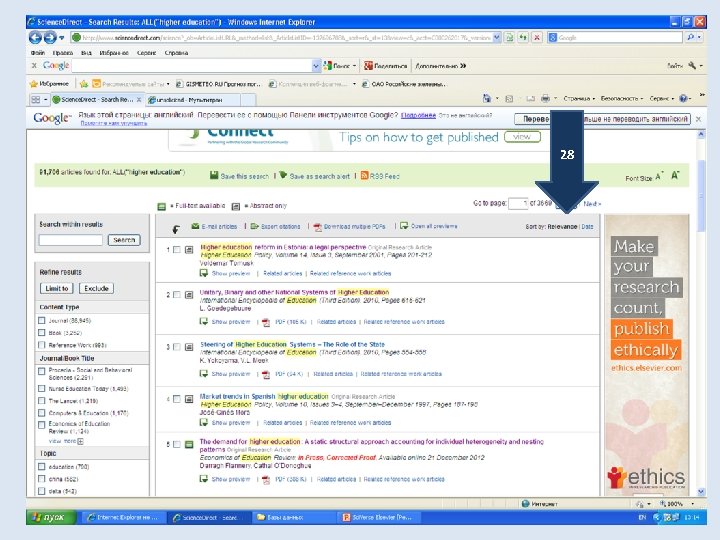Image resolution: width=720 pixels, height=540 pixels.
Task: Open Google toolbar search box dropdown
Action: click(315, 66)
